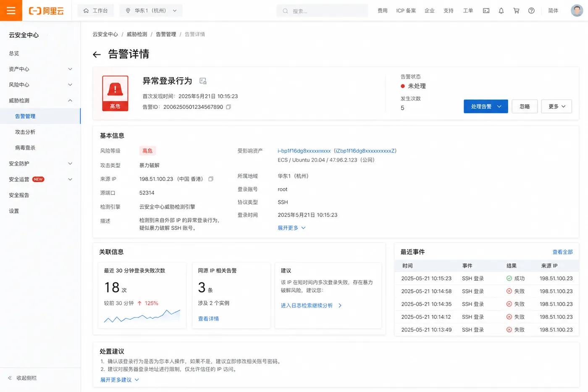Collapse the sidebar using 收起侧栏 icon

(10, 378)
